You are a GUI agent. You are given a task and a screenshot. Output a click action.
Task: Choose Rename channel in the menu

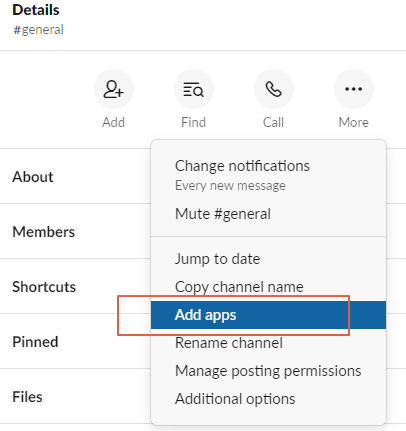(268, 343)
